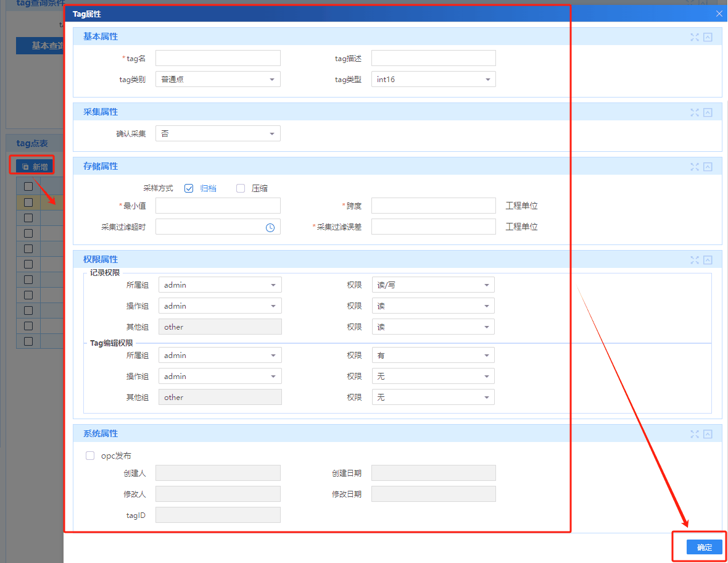Open Tag编辑权限 操作组 admin dropdown

220,377
